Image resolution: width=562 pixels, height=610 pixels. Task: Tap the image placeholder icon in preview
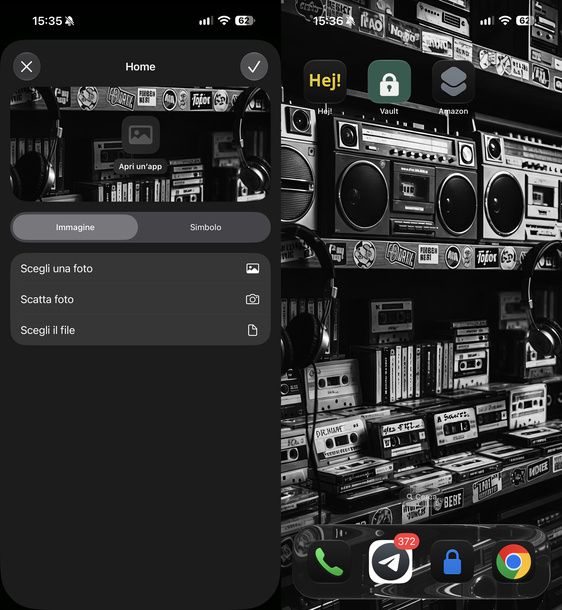click(140, 135)
